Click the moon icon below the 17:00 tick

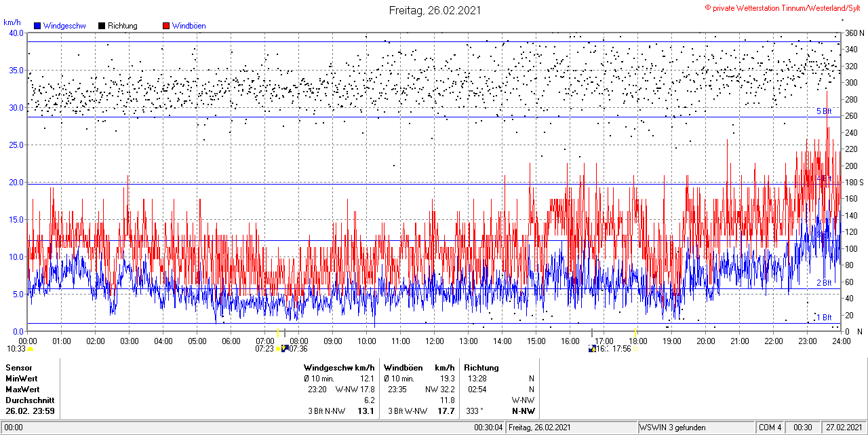pos(592,349)
